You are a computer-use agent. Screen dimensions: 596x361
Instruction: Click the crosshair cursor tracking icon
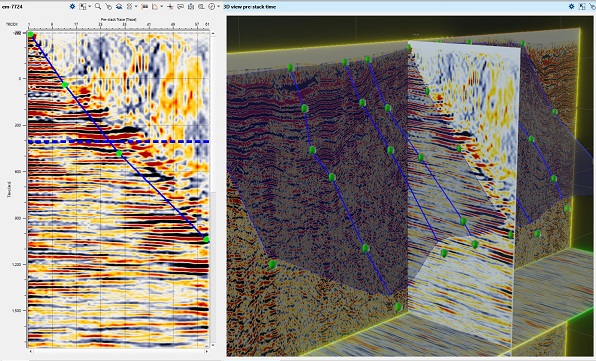pos(170,6)
